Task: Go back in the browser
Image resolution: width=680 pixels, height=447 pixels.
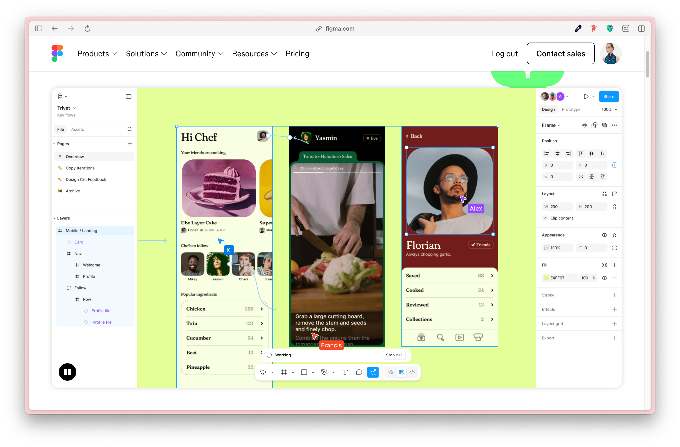Action: [x=55, y=28]
